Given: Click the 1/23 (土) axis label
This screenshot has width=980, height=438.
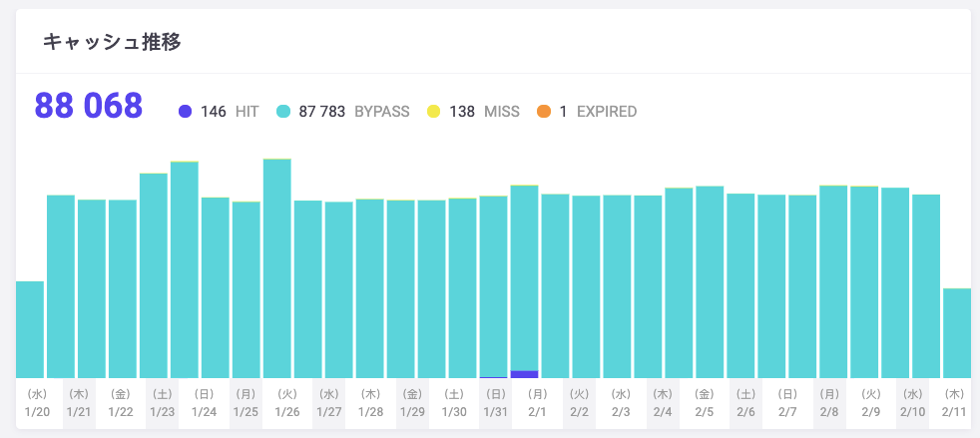Looking at the screenshot, I should [163, 402].
